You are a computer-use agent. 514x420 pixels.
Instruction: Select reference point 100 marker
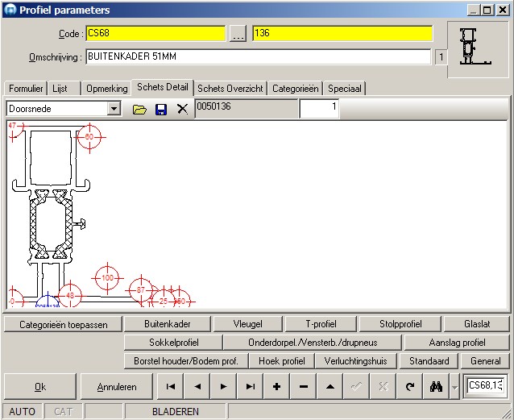point(107,278)
